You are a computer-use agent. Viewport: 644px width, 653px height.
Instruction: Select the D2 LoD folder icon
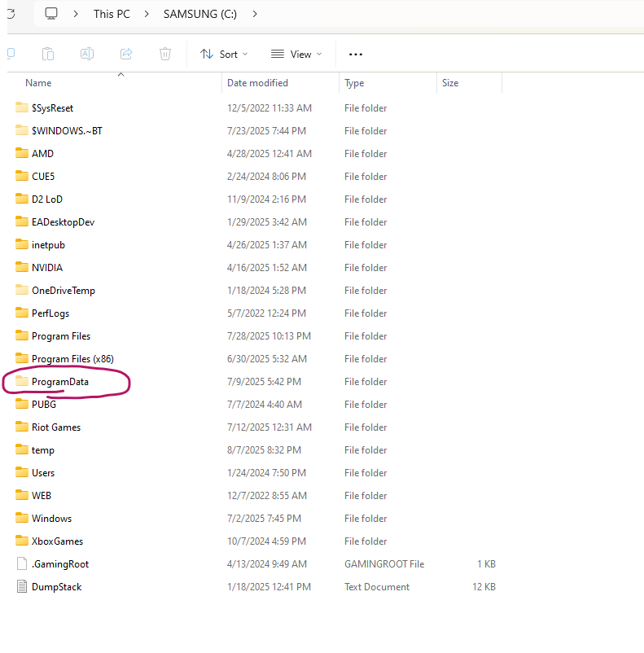click(22, 199)
